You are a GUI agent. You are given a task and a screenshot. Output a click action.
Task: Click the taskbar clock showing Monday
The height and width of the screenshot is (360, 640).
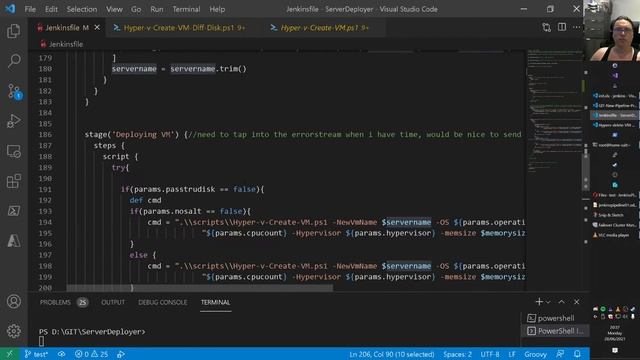tap(614, 333)
